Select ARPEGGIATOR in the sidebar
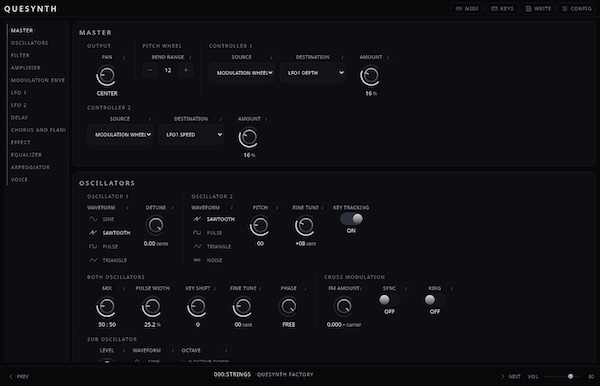600x386 pixels. pyautogui.click(x=30, y=167)
